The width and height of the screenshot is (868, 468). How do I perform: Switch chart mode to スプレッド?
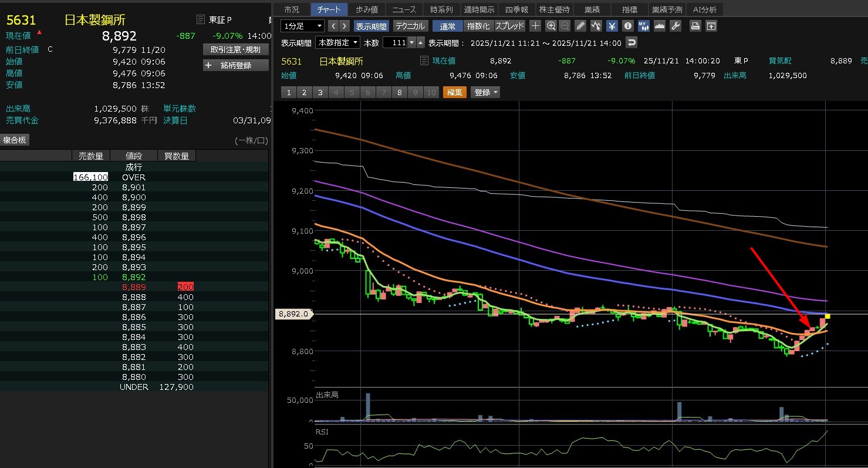click(509, 26)
